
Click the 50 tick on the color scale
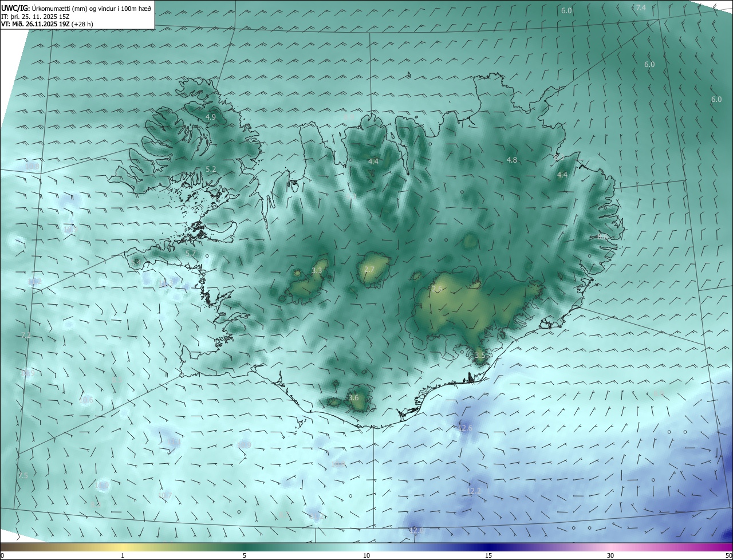(728, 555)
